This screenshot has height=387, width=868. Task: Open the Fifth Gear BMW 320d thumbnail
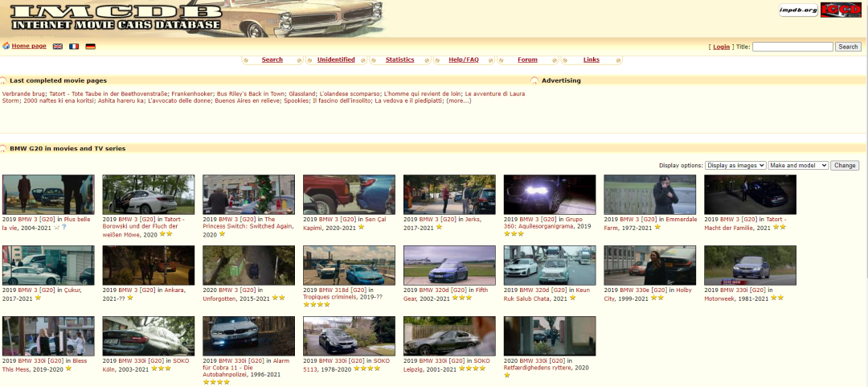448,266
